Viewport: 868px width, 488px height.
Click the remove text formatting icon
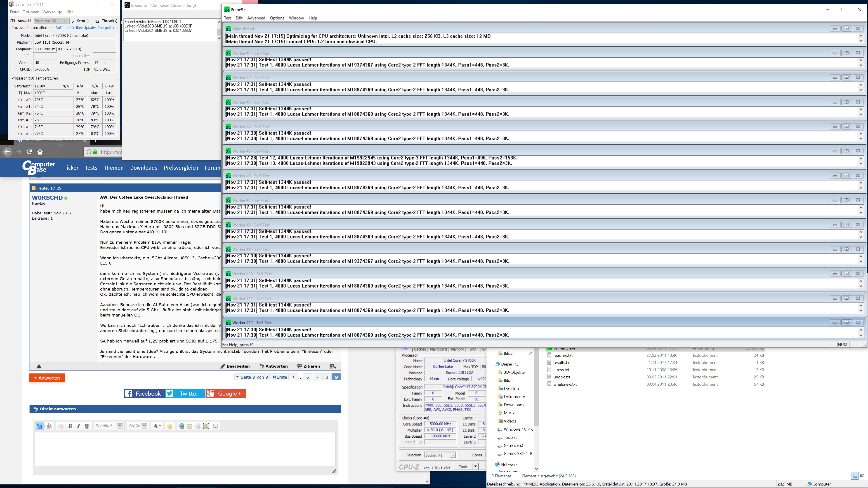[49, 426]
